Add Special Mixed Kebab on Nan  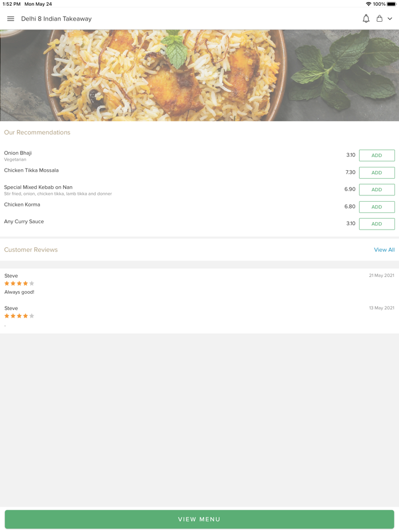pos(377,190)
